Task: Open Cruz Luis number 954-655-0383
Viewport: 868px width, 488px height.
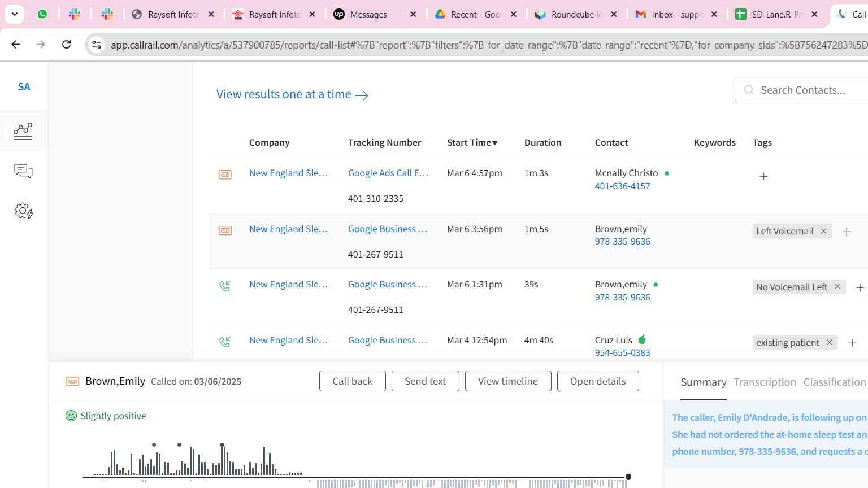Action: pyautogui.click(x=622, y=352)
